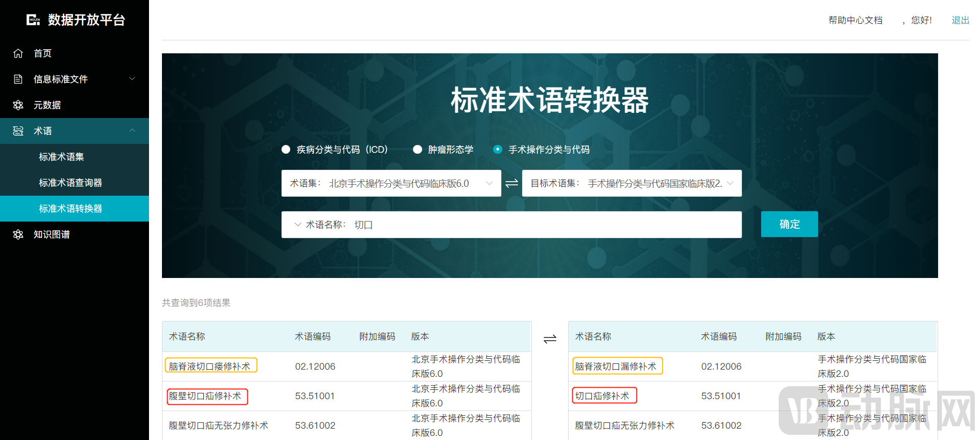Image resolution: width=980 pixels, height=440 pixels.
Task: Expand the 信息标准文件 submenu chevron
Action: (x=132, y=79)
